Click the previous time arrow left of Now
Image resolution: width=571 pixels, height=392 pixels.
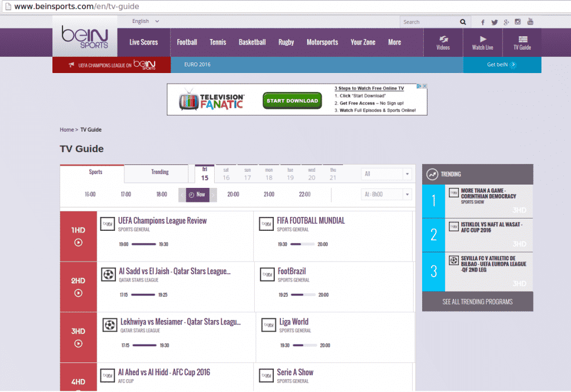[x=182, y=195]
